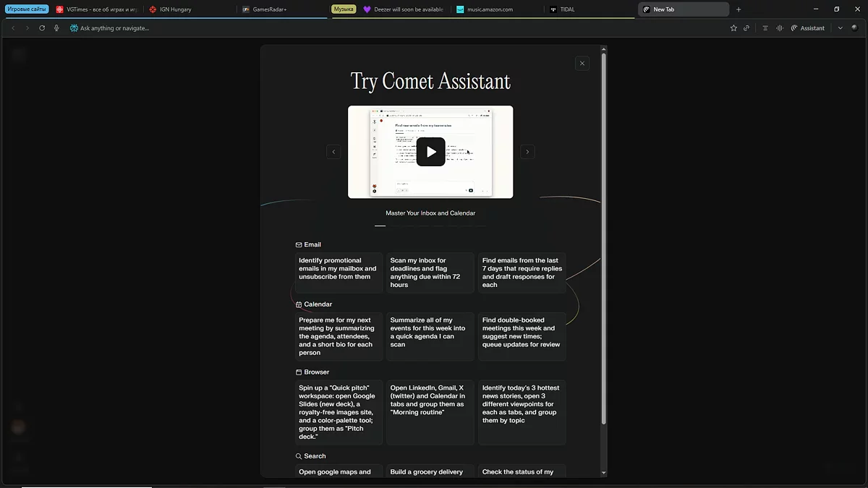Choose the 'Find double-booked meetings' prompt card

coord(522,335)
